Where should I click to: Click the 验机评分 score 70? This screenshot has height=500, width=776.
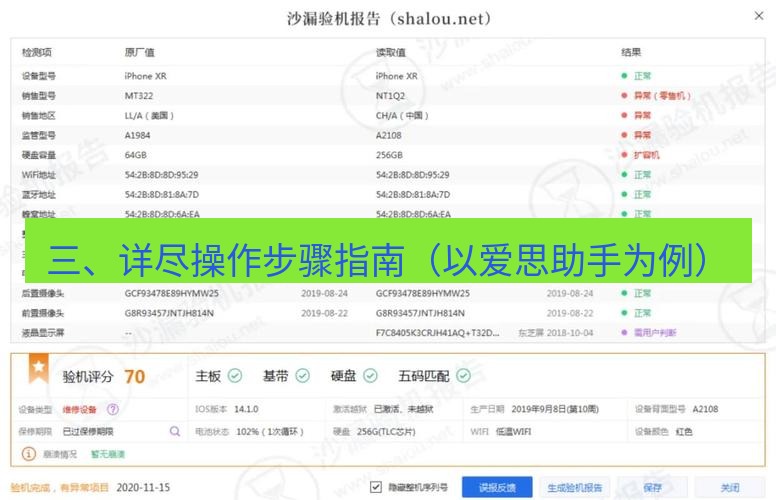pyautogui.click(x=135, y=377)
